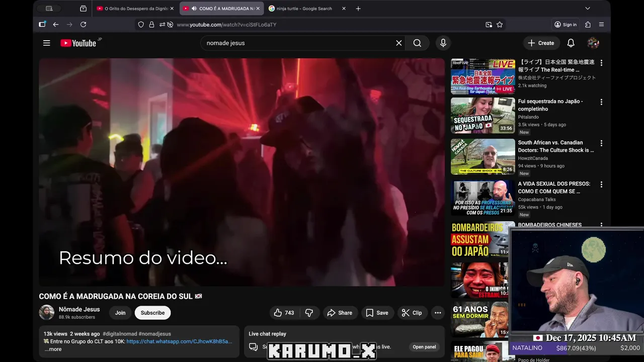Open the chat.whatsapp.com link
644x362 pixels.
pos(179,341)
